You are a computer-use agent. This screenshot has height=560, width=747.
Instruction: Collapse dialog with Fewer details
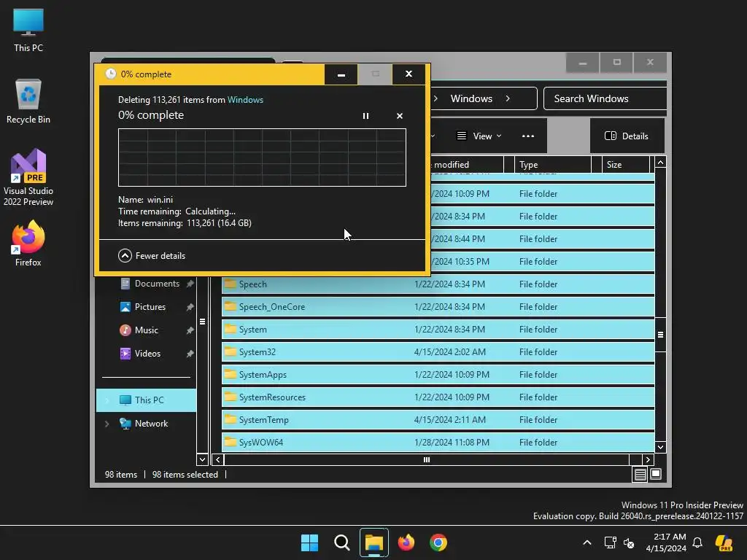(152, 256)
